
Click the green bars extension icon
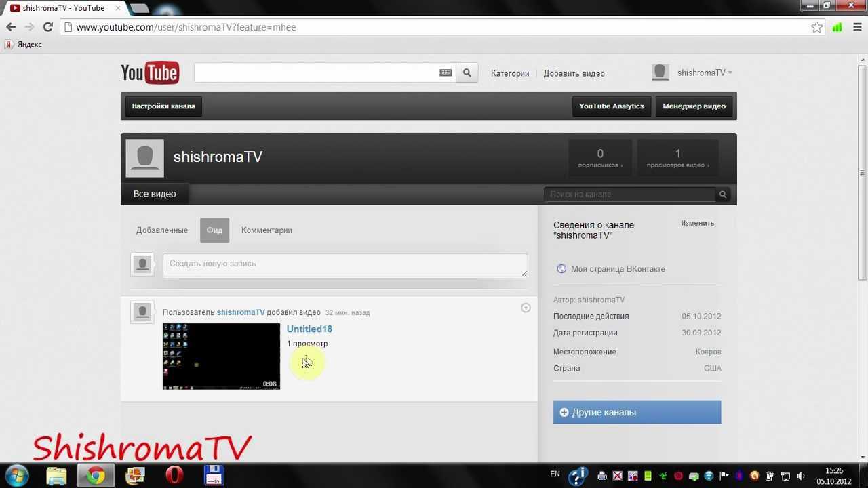(837, 27)
